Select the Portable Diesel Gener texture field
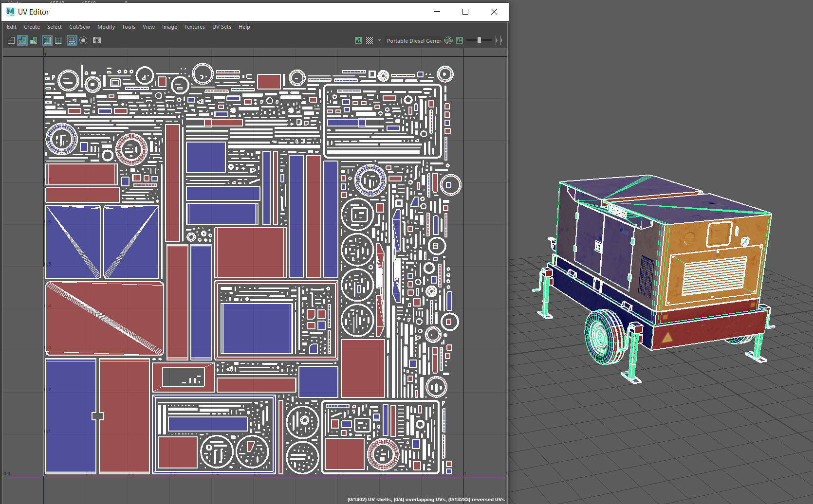This screenshot has width=813, height=504. coord(414,41)
